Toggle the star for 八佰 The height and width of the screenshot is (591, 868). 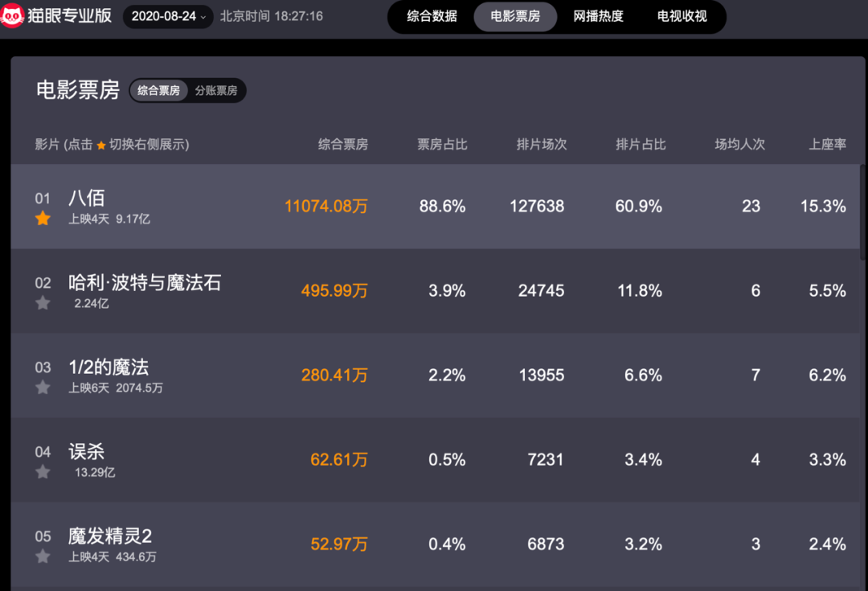point(43,219)
